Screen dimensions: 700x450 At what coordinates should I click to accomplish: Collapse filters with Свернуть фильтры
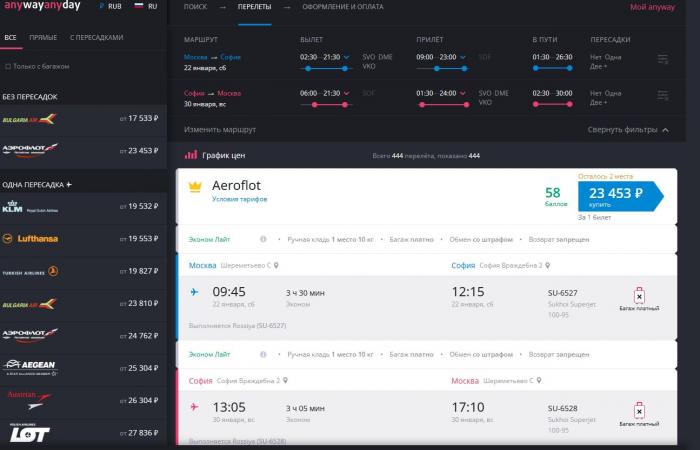[628, 130]
